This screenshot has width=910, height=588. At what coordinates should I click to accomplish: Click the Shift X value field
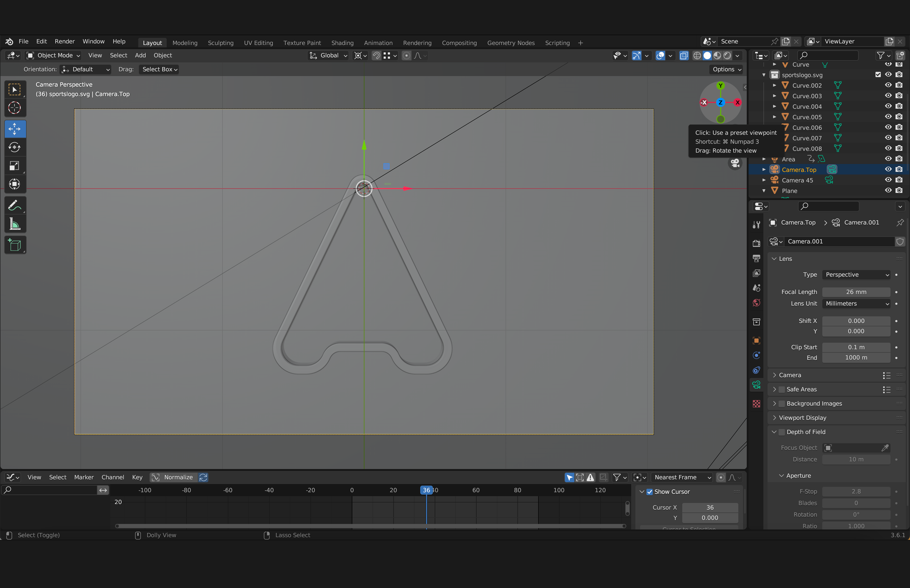tap(856, 321)
